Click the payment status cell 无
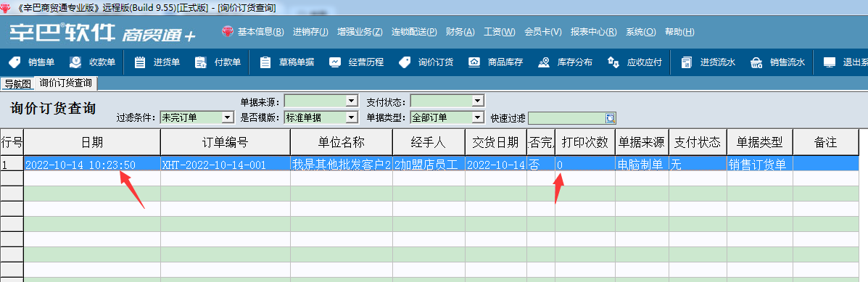 698,165
